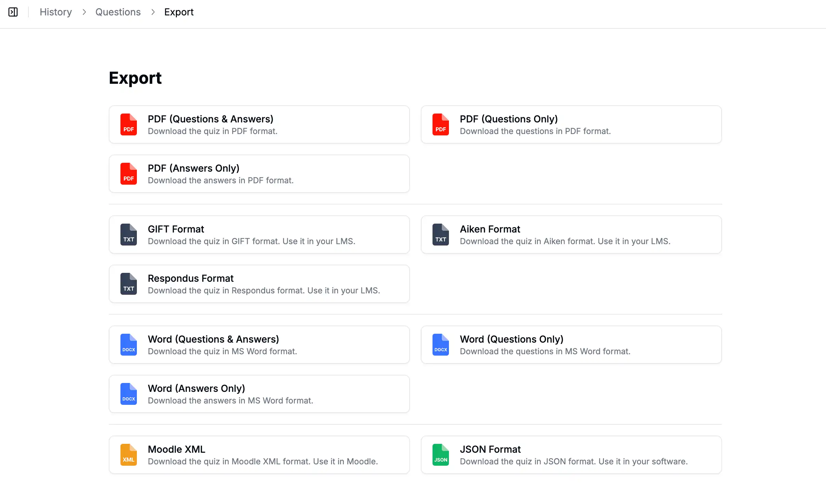Click the orange XML icon for Moodle
The height and width of the screenshot is (504, 826).
129,455
